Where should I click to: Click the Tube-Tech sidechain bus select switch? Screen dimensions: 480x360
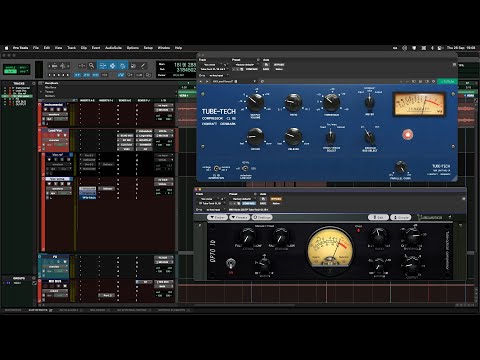click(x=369, y=136)
